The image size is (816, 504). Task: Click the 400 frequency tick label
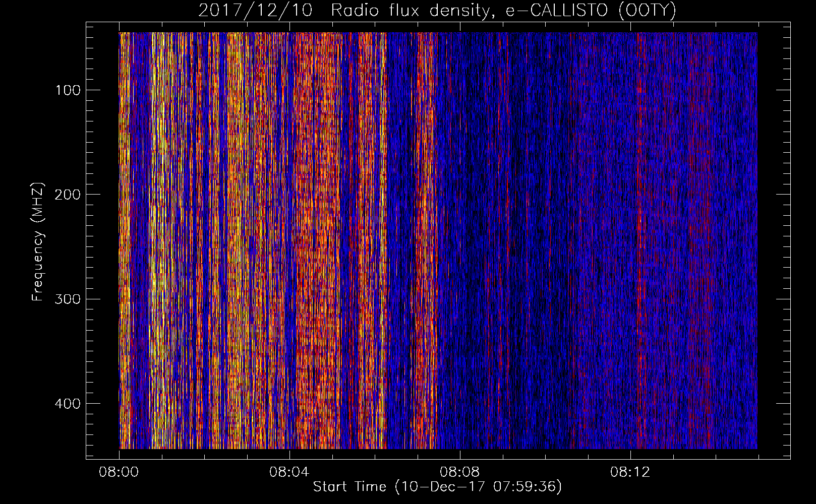67,404
